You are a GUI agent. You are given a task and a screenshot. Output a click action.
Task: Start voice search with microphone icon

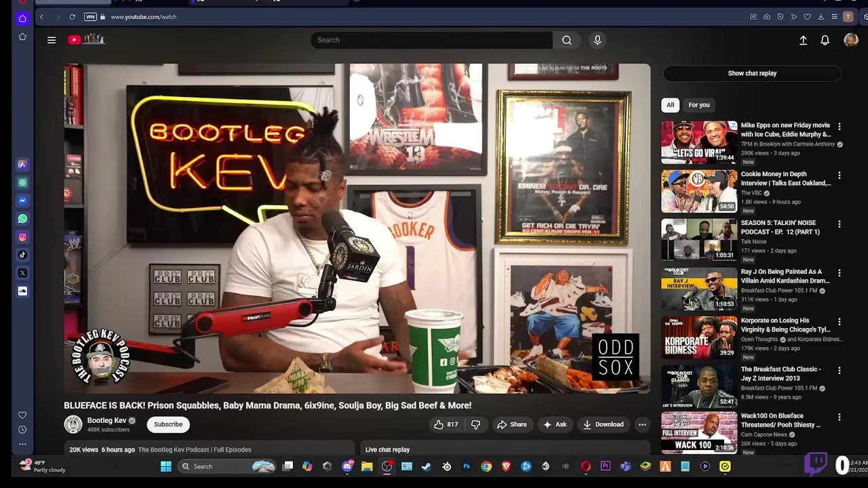pos(597,40)
